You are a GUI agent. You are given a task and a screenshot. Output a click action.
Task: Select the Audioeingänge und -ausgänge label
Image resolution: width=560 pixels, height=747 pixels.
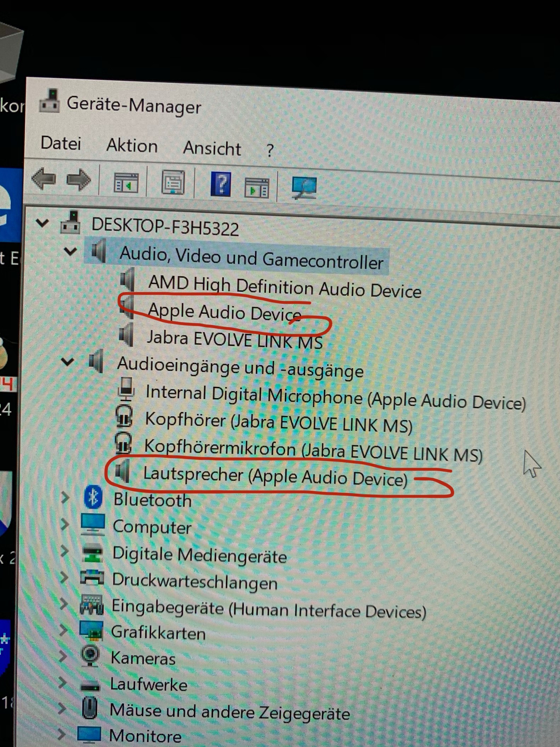241,367
